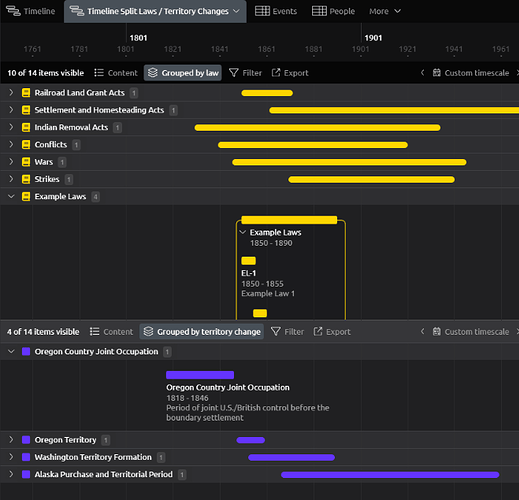The width and height of the screenshot is (519, 500).
Task: Expand the Indian Removal Acts group
Action: [11, 127]
